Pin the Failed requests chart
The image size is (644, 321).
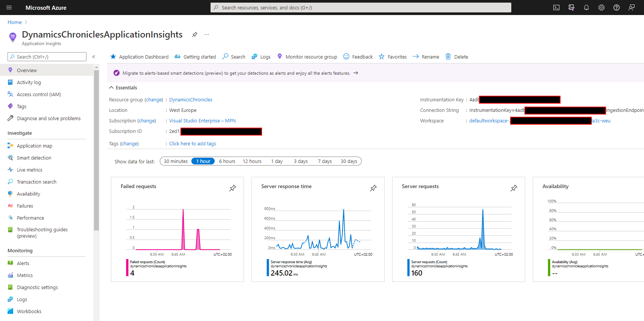[x=233, y=188]
